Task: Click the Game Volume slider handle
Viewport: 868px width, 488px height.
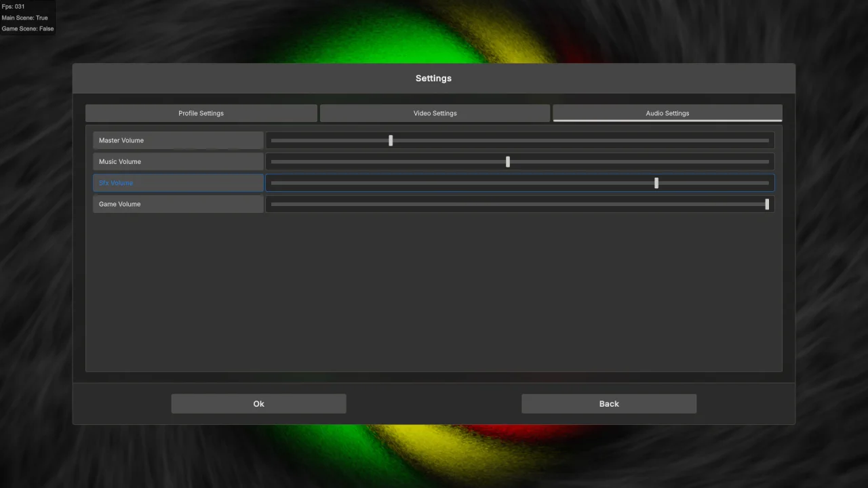Action: pyautogui.click(x=767, y=204)
